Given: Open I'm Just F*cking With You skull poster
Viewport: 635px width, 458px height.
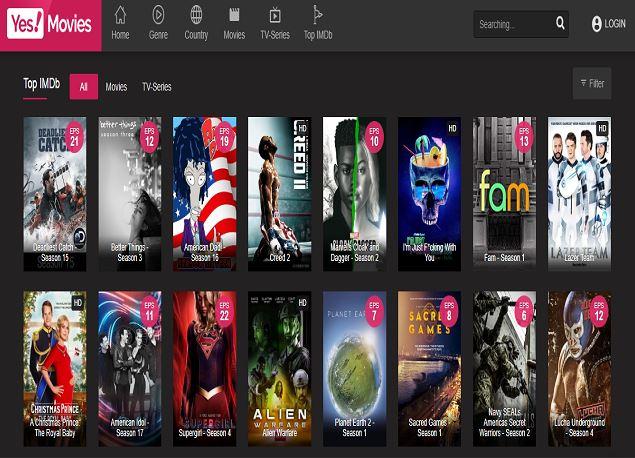Looking at the screenshot, I should 430,194.
